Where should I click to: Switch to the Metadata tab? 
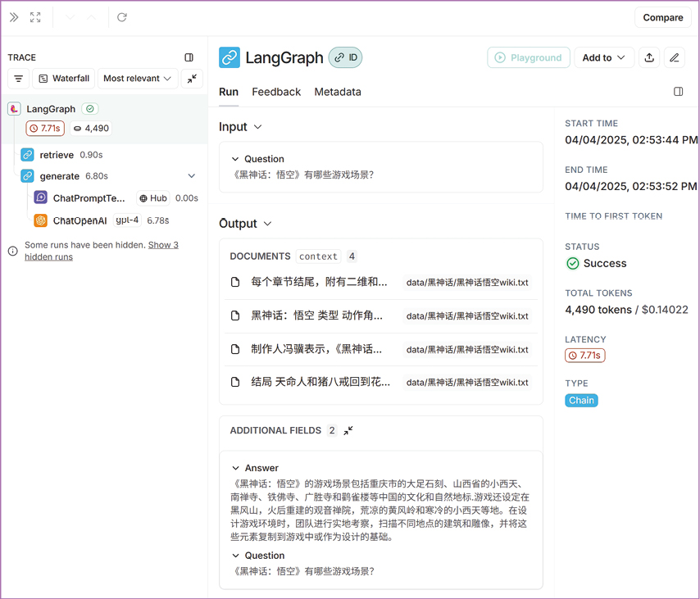(x=338, y=92)
